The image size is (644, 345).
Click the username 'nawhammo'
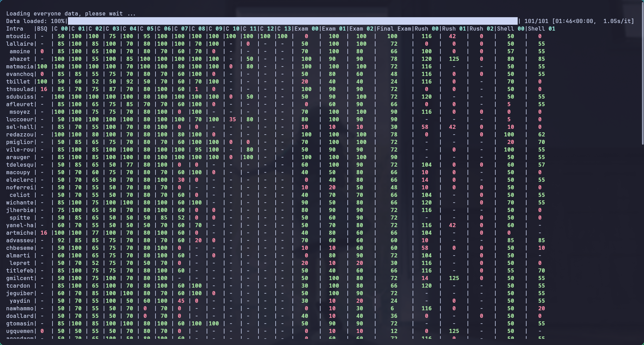(x=20, y=308)
